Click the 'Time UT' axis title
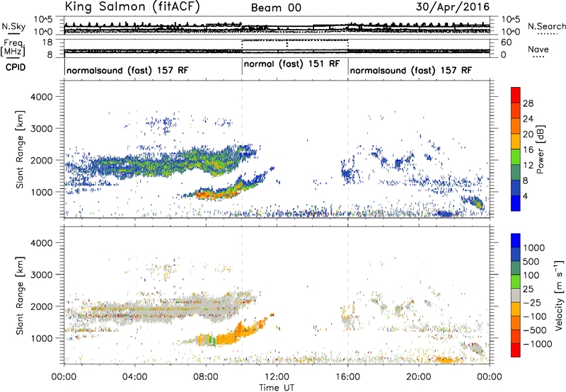The height and width of the screenshot is (392, 566). 277,388
